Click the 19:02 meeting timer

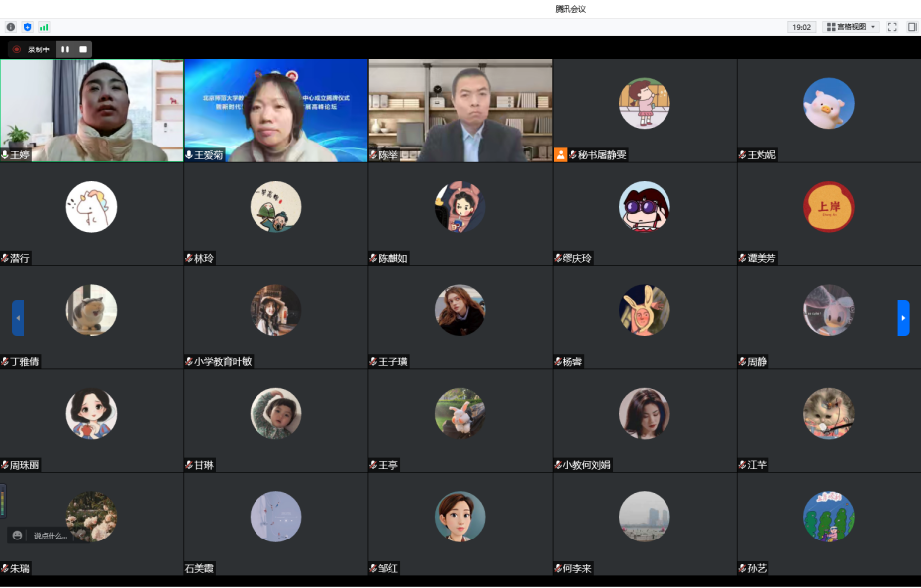tap(801, 27)
